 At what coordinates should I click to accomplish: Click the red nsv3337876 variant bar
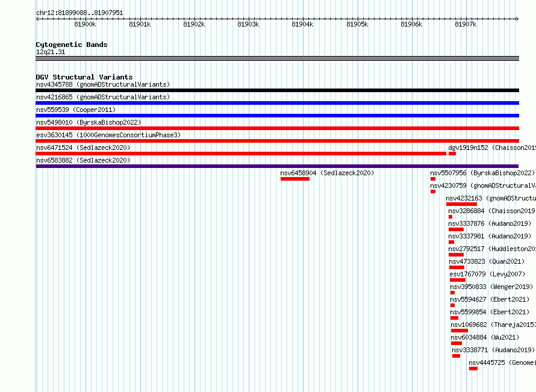pos(456,229)
